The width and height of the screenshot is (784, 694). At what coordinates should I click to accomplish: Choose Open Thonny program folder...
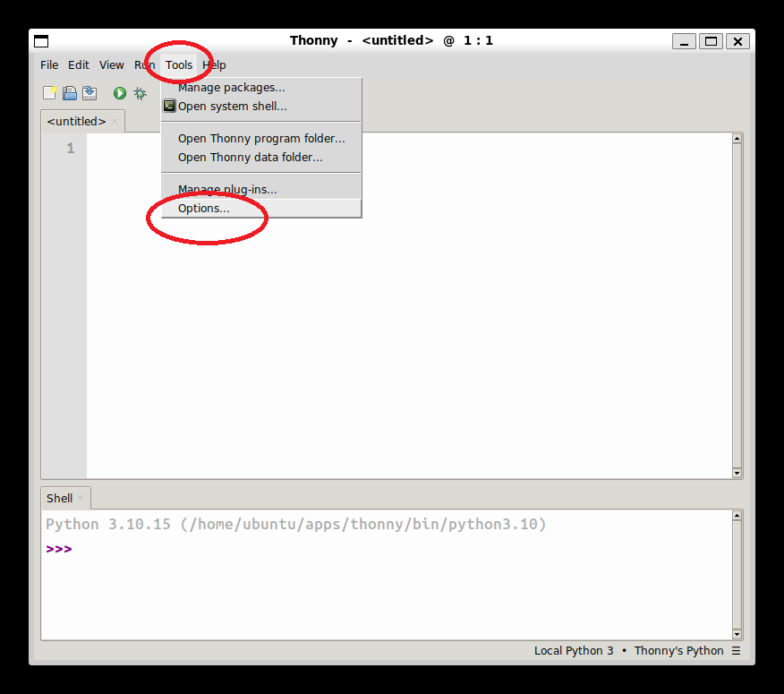(x=261, y=138)
